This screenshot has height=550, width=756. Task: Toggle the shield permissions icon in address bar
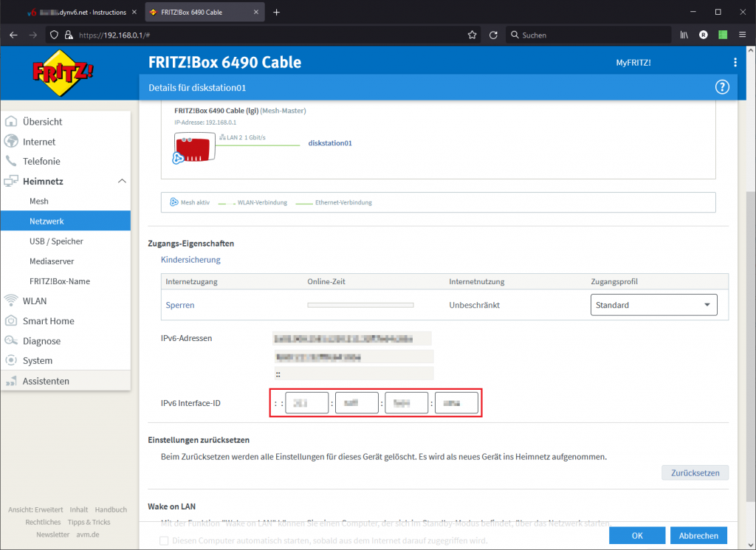pos(55,34)
